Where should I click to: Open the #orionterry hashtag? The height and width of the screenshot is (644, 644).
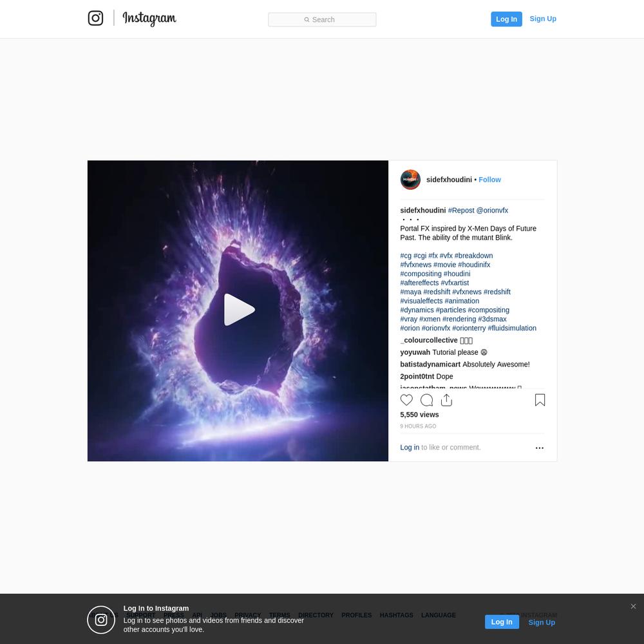click(469, 328)
